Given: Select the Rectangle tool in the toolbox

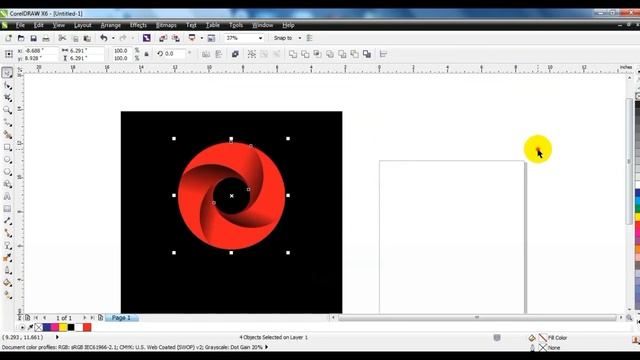Looking at the screenshot, I should point(7,147).
